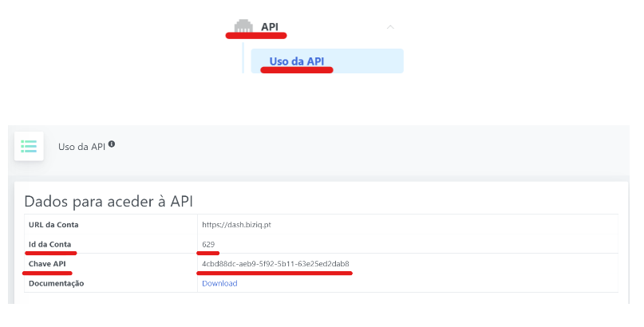
Task: Click the Download documentation link
Action: coord(219,283)
